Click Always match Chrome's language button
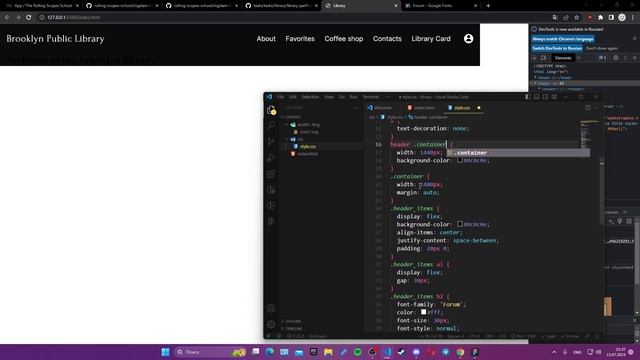640x360 pixels. coord(563,39)
